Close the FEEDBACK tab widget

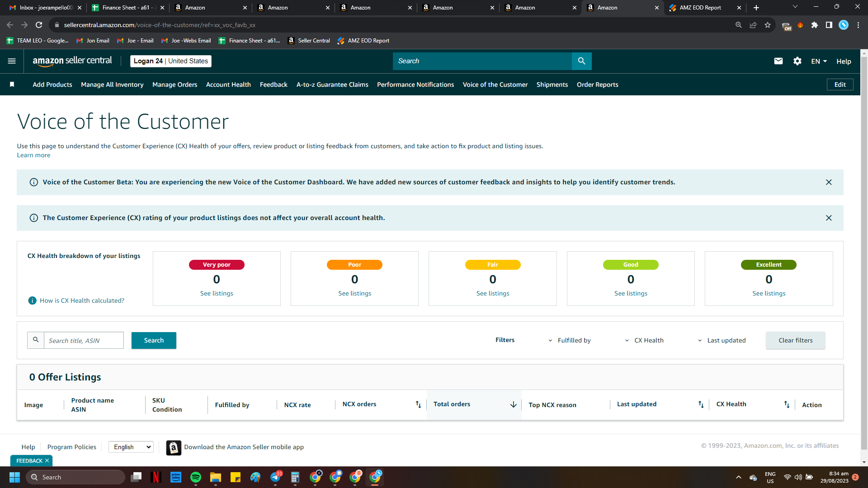[47, 461]
